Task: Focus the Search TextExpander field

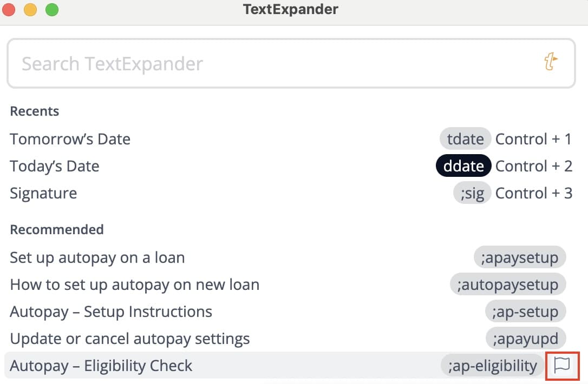Action: click(x=271, y=63)
